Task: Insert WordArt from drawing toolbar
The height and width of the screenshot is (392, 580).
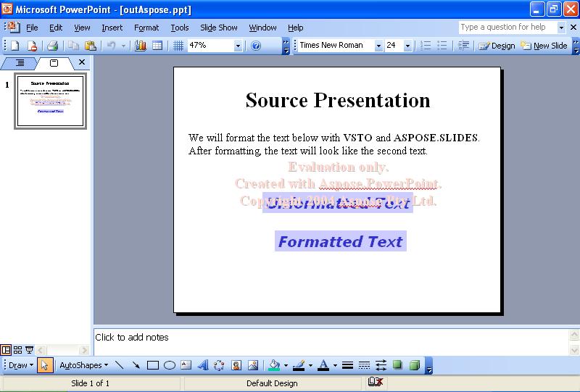Action: click(x=203, y=365)
